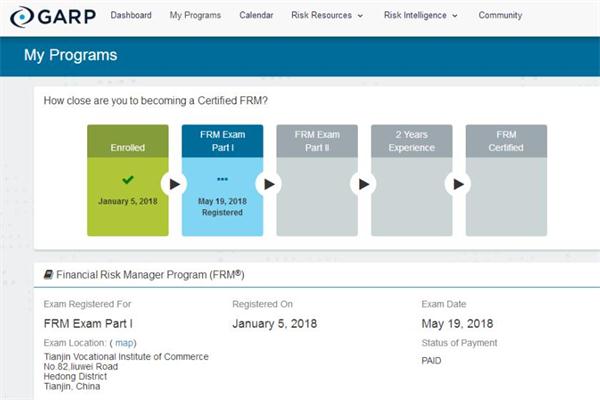
Task: Go to My Programs in navigation
Action: click(195, 15)
